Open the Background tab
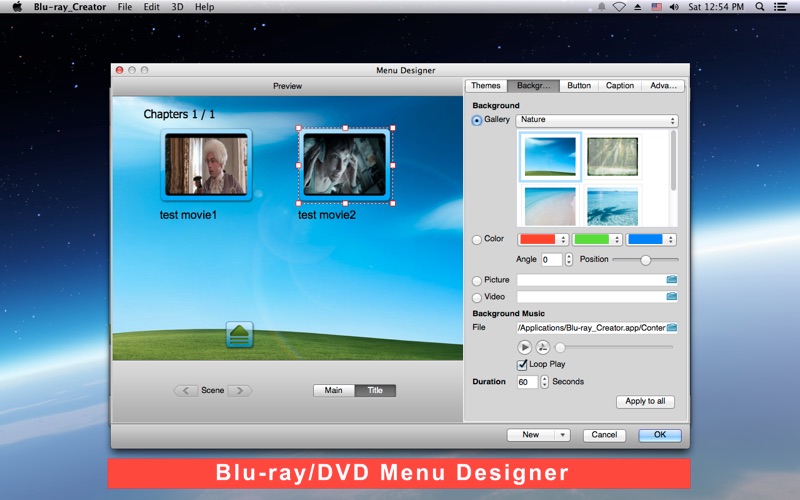 pos(533,86)
